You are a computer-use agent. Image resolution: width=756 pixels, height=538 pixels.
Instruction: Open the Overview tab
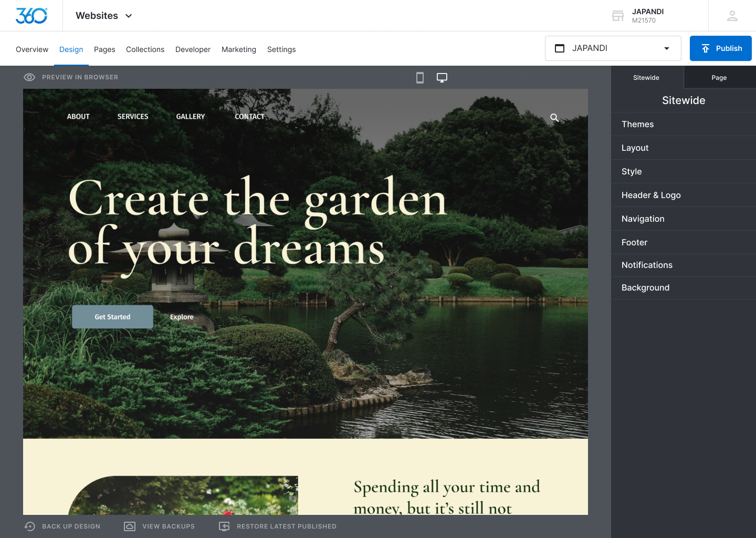32,49
